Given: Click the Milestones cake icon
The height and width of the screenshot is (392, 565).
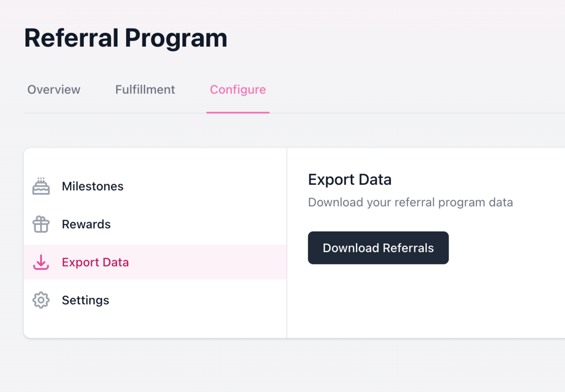Looking at the screenshot, I should pos(41,186).
